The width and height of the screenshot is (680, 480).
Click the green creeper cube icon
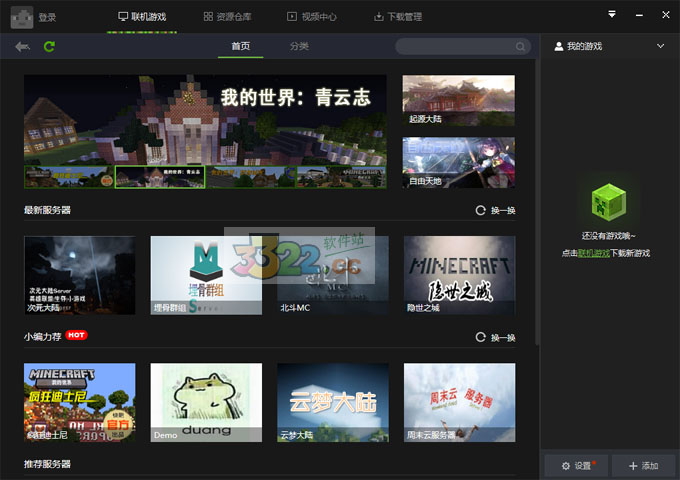click(609, 202)
